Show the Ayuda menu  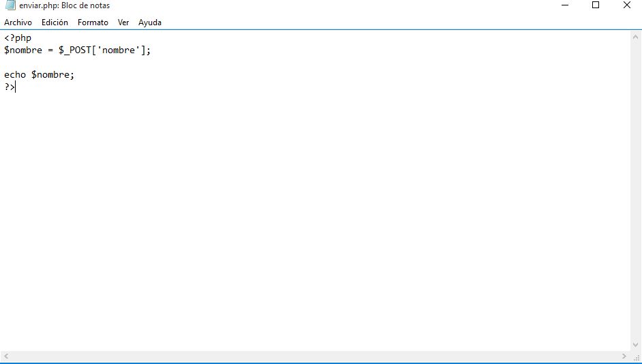pos(150,22)
